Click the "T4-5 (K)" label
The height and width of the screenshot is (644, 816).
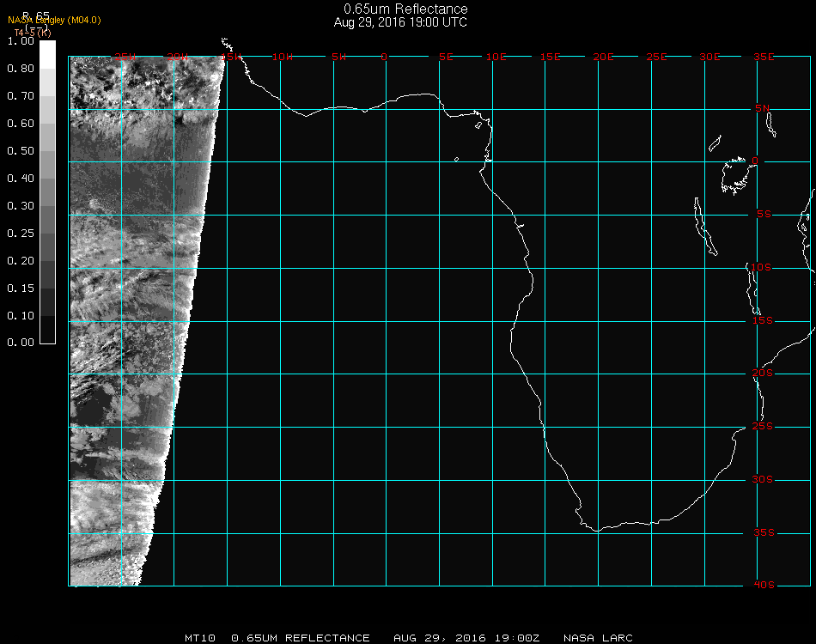(33, 33)
